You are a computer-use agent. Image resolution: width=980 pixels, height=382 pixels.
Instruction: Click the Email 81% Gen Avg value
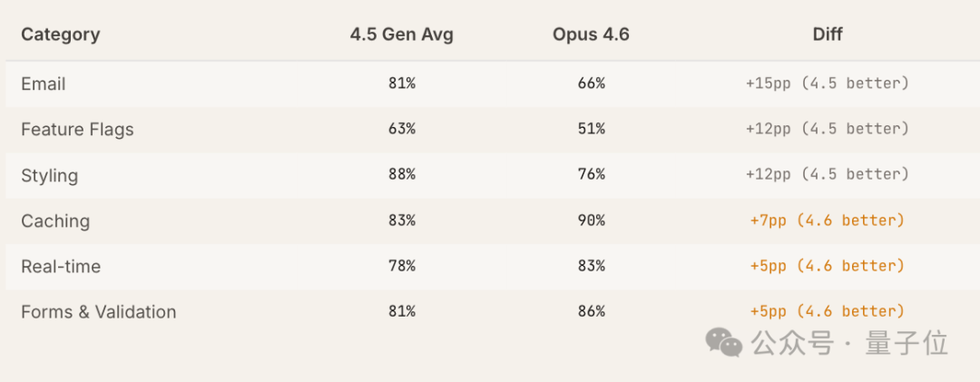click(x=401, y=83)
